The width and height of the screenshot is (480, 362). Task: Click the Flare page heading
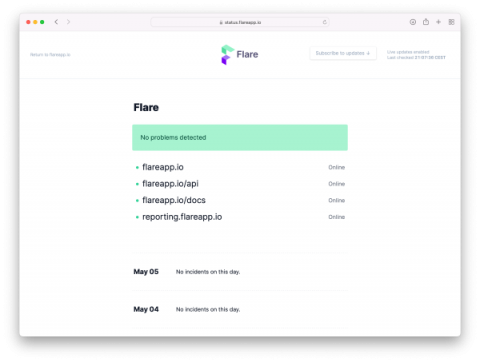[146, 107]
